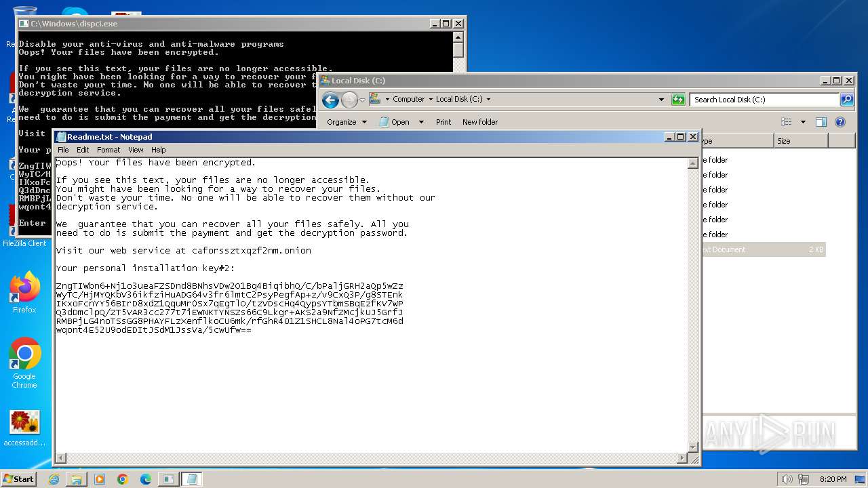
Task: Click the search magnifier icon in Explorer
Action: [x=847, y=100]
